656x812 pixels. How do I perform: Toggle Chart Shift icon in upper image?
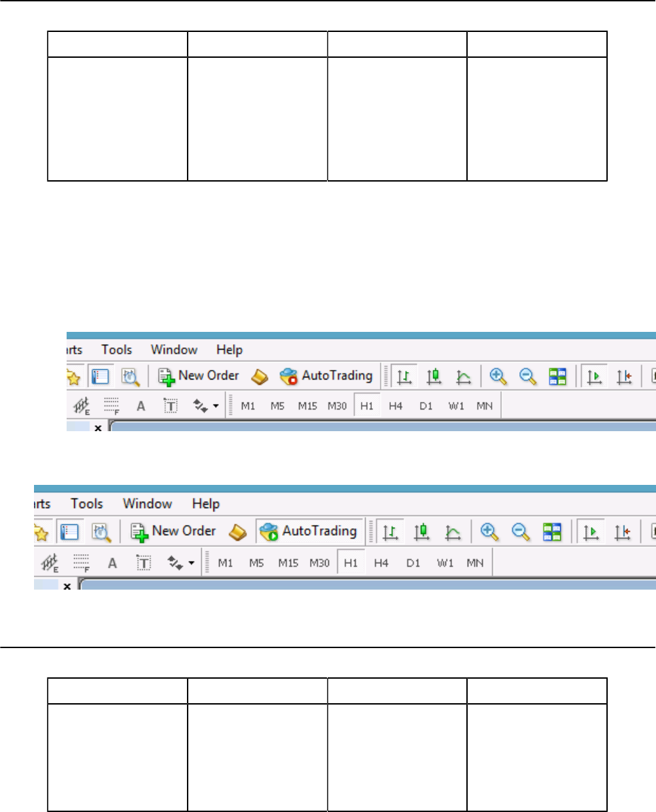624,377
